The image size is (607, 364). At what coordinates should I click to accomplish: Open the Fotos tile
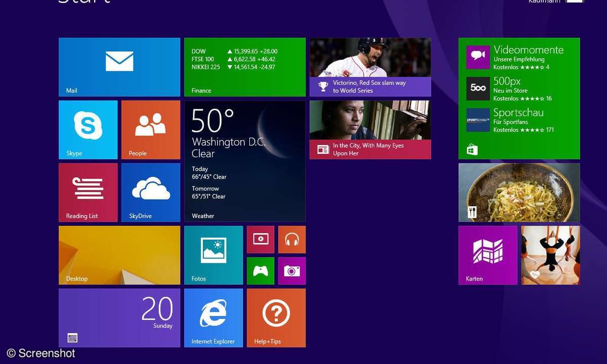(213, 255)
